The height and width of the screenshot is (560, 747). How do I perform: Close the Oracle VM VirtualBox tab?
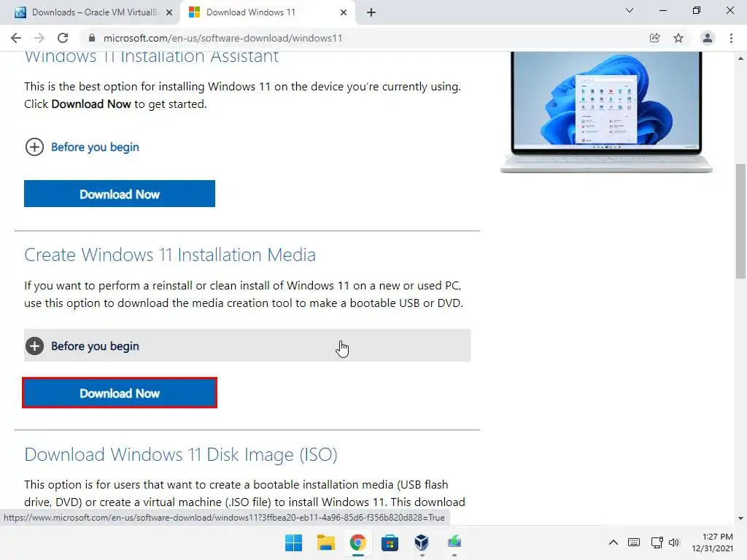[x=169, y=12]
